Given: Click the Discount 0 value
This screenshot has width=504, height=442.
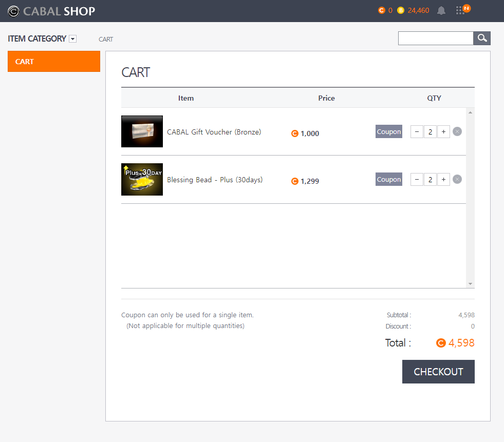Looking at the screenshot, I should [x=473, y=326].
